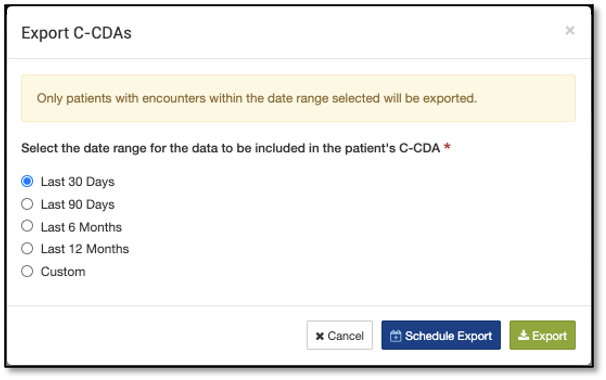Close the Export C-CDAs dialog with the X
Screen dimensions: 606x380
570,31
